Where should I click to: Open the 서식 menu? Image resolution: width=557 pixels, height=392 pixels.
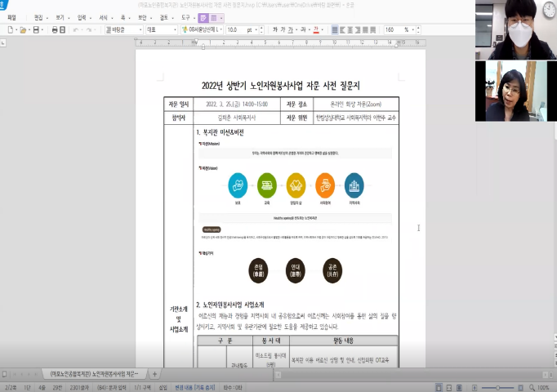(x=104, y=18)
